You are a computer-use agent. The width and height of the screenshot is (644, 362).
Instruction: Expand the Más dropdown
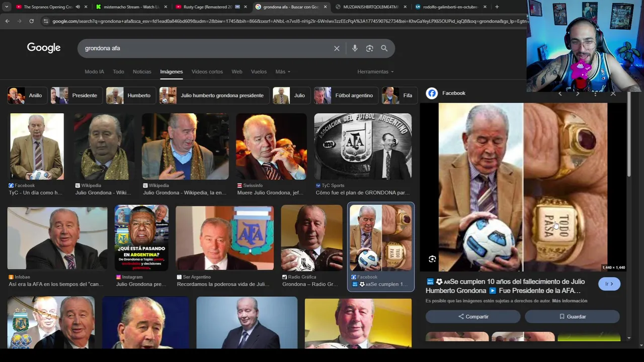283,72
